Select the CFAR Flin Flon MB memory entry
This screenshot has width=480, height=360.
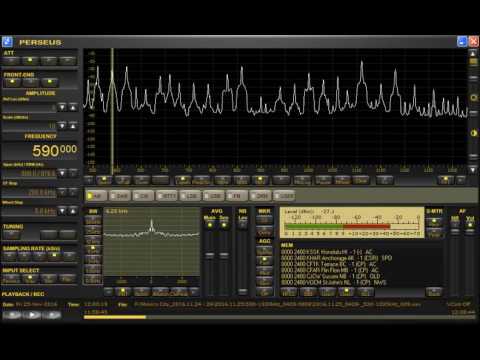[330, 270]
